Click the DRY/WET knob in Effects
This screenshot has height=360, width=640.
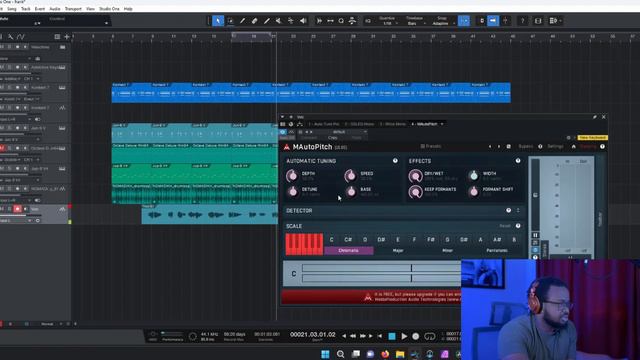(x=416, y=176)
